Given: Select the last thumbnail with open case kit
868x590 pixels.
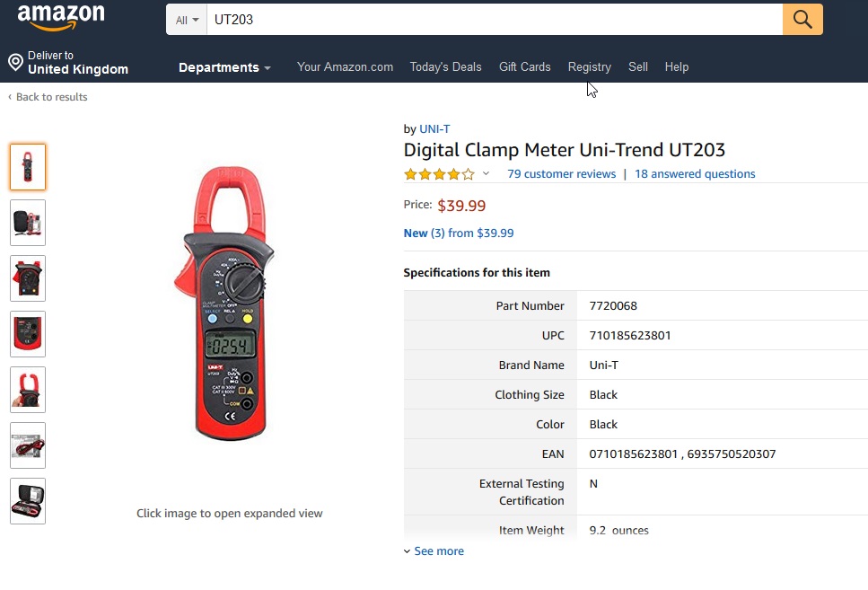Looking at the screenshot, I should tap(28, 501).
